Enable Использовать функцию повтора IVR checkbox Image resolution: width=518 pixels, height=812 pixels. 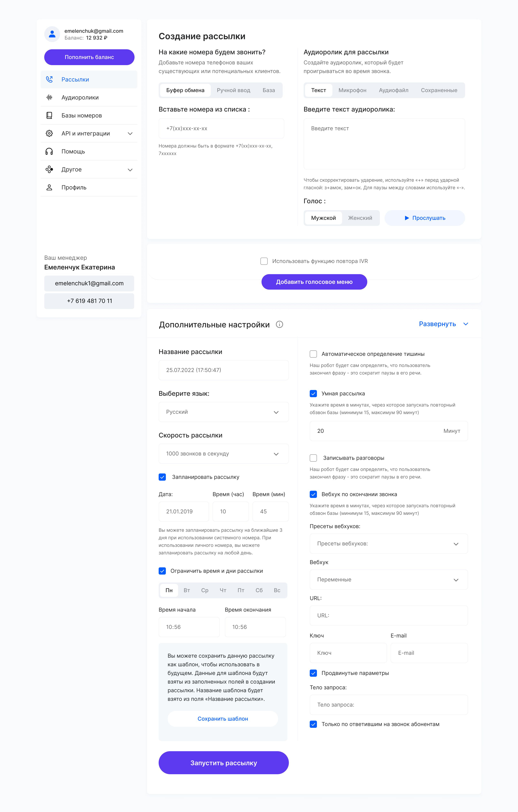click(264, 261)
